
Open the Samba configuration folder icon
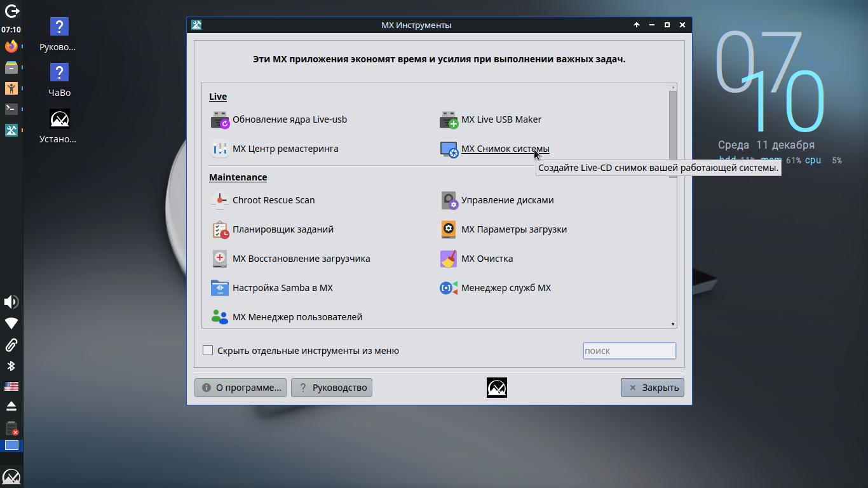click(220, 288)
